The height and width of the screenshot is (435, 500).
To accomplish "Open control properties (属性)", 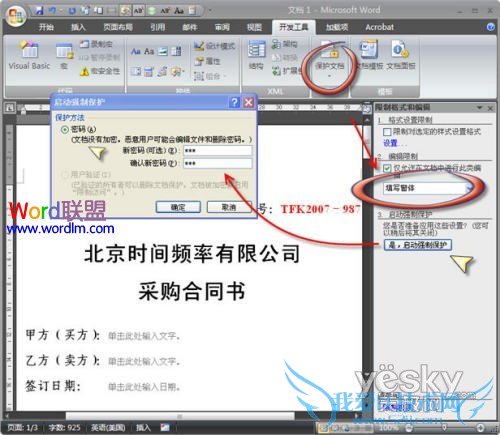I will pyautogui.click(x=207, y=61).
